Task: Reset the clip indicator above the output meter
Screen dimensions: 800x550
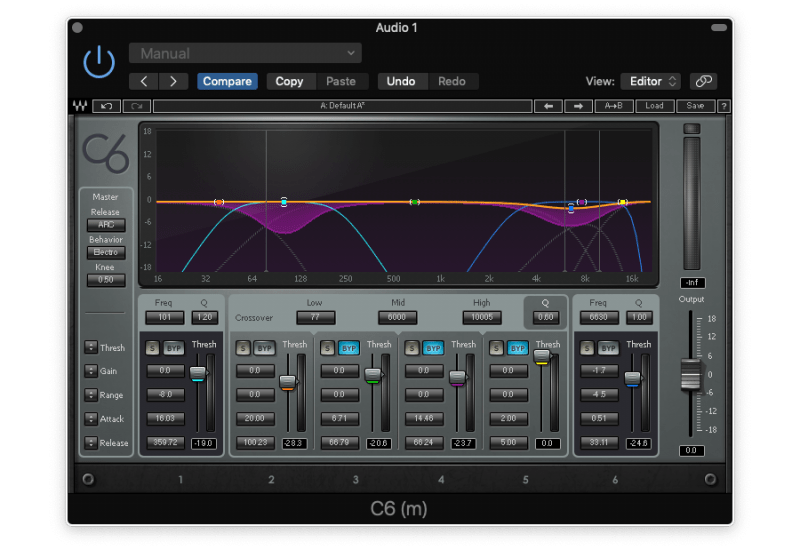Action: pyautogui.click(x=692, y=129)
